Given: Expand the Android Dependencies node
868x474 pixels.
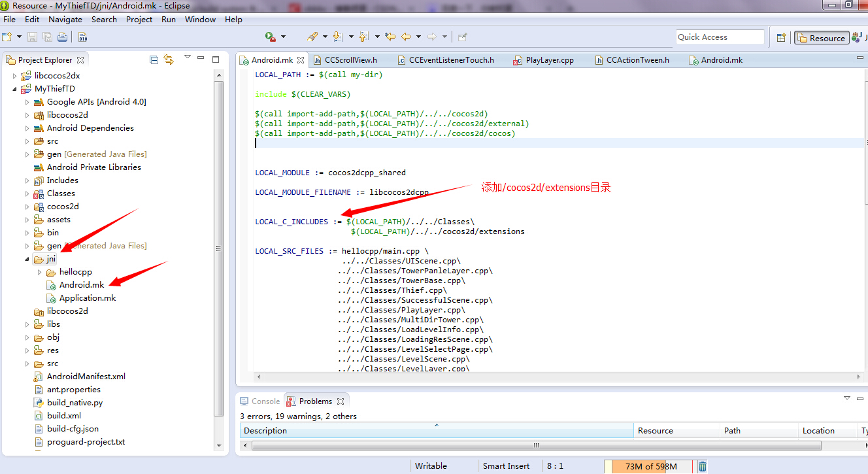Looking at the screenshot, I should coord(27,128).
